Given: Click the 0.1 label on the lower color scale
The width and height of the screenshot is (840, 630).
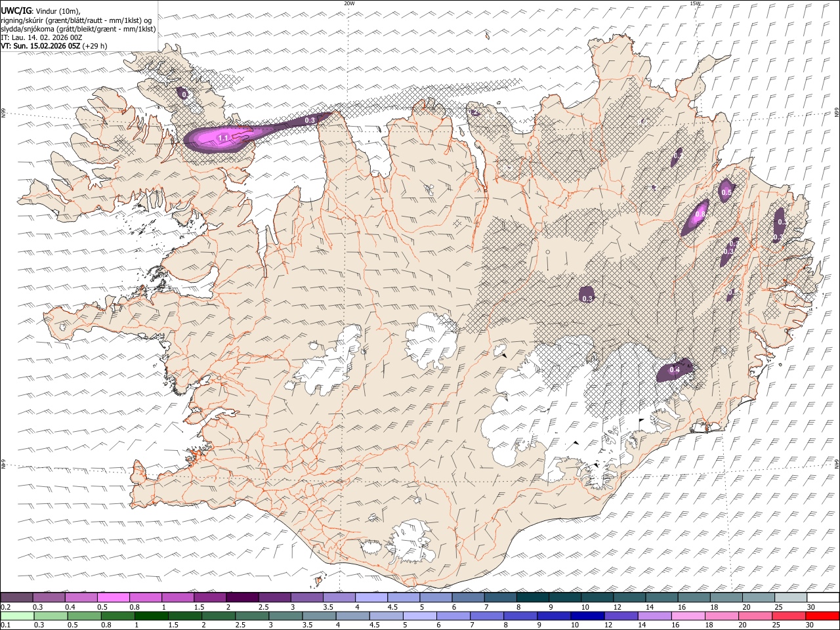Looking at the screenshot, I should pyautogui.click(x=6, y=625).
